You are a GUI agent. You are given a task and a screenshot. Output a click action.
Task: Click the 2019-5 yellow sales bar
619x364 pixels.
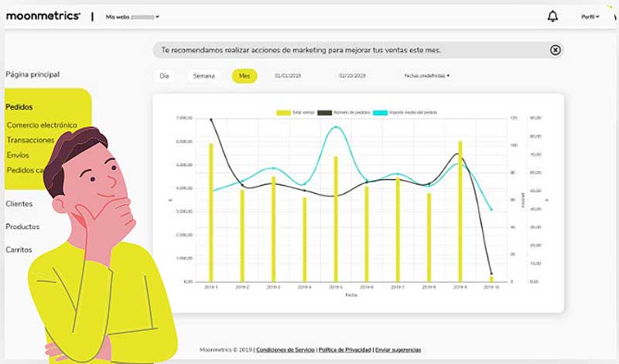coord(336,219)
